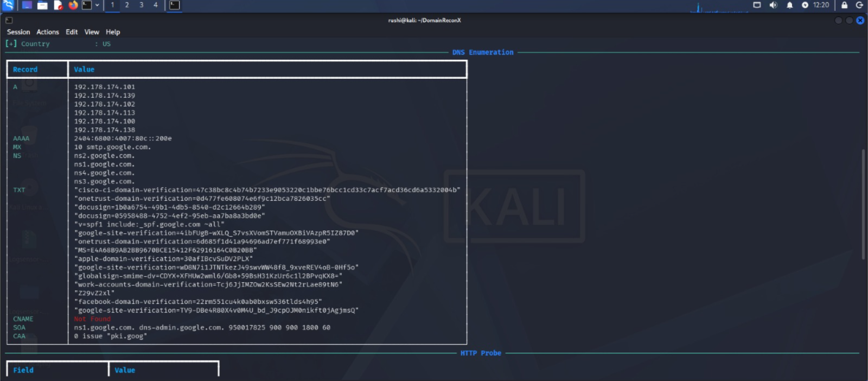Screen dimensions: 868x381
Task: Launch Firefox from the top panel
Action: (73, 5)
